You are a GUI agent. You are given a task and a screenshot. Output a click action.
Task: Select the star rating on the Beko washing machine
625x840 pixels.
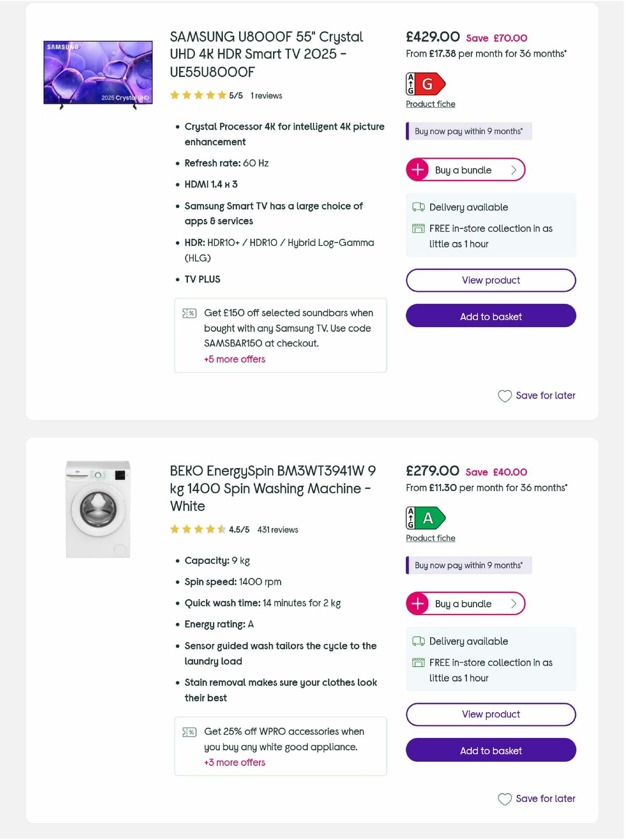click(198, 529)
